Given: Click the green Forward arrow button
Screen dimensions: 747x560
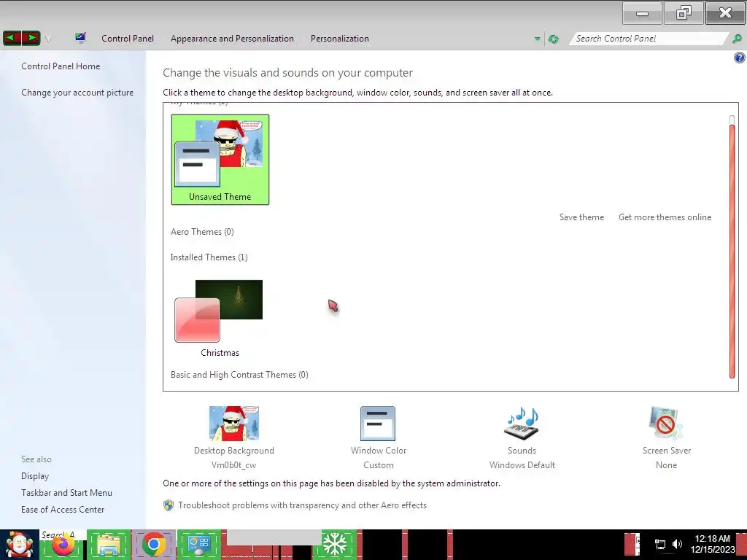Looking at the screenshot, I should (31, 38).
